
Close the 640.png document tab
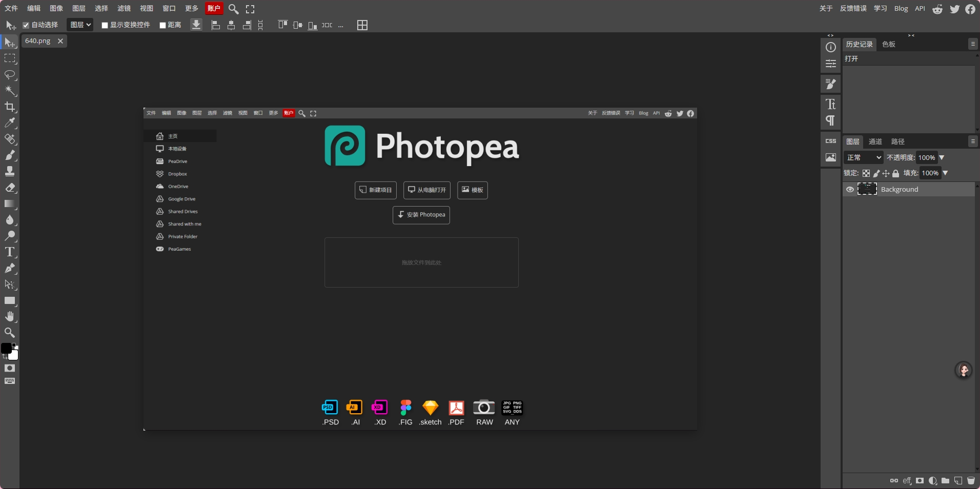(60, 41)
